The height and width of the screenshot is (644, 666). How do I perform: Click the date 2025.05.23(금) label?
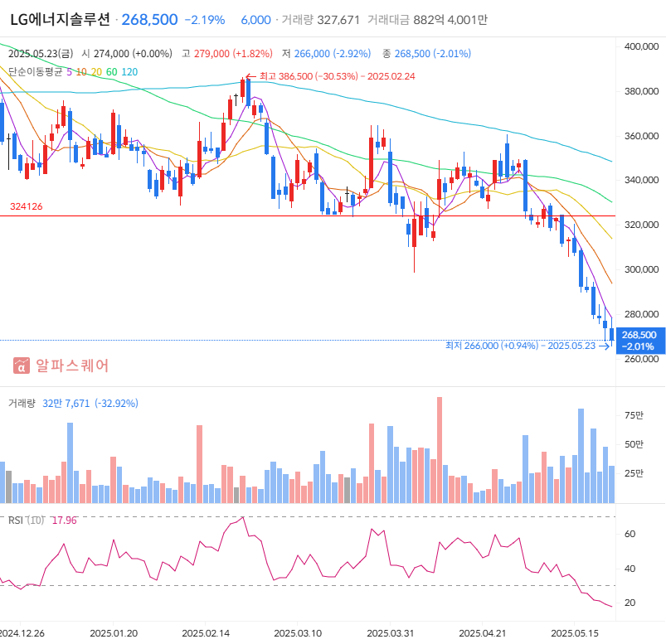click(x=41, y=54)
